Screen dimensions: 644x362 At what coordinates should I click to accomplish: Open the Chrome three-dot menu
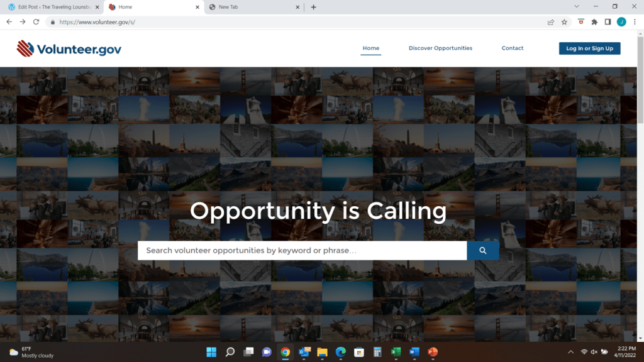click(635, 21)
